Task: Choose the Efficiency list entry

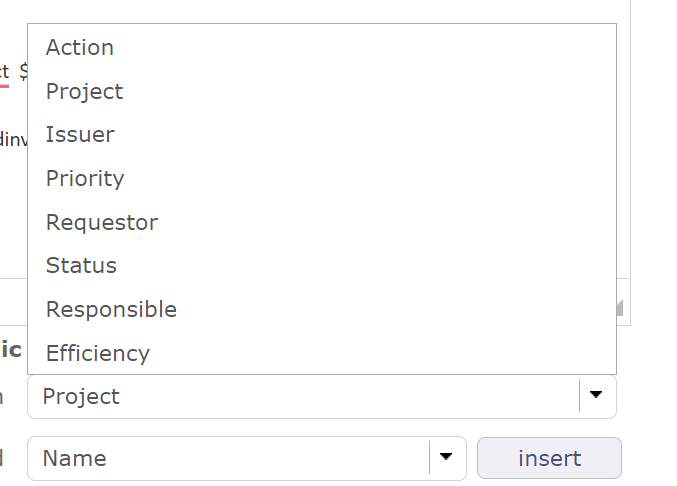Action: pyautogui.click(x=98, y=353)
